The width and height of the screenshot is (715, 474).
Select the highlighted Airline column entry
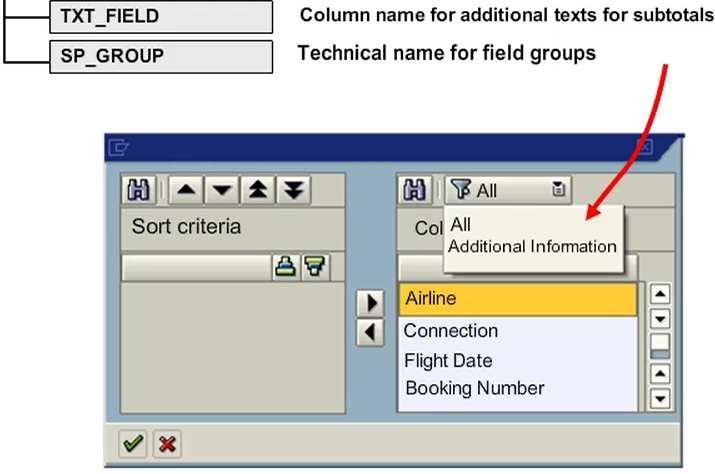click(517, 299)
